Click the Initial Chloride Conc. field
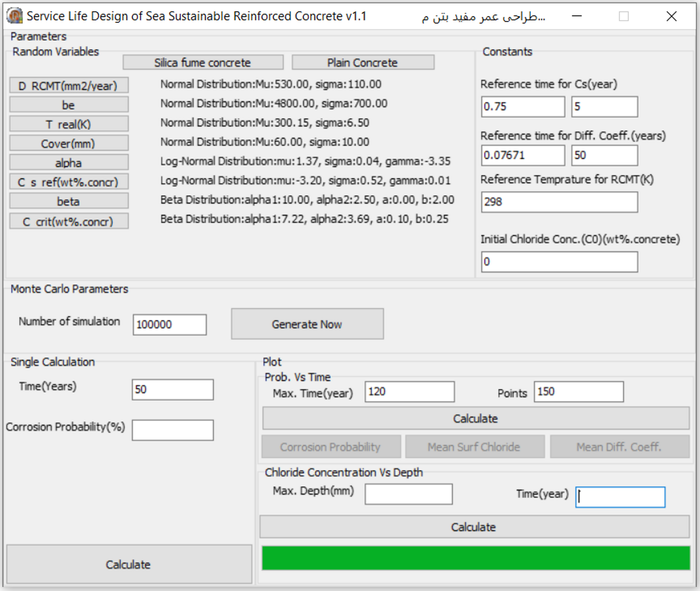Viewport: 700px width, 591px height. pos(559,262)
